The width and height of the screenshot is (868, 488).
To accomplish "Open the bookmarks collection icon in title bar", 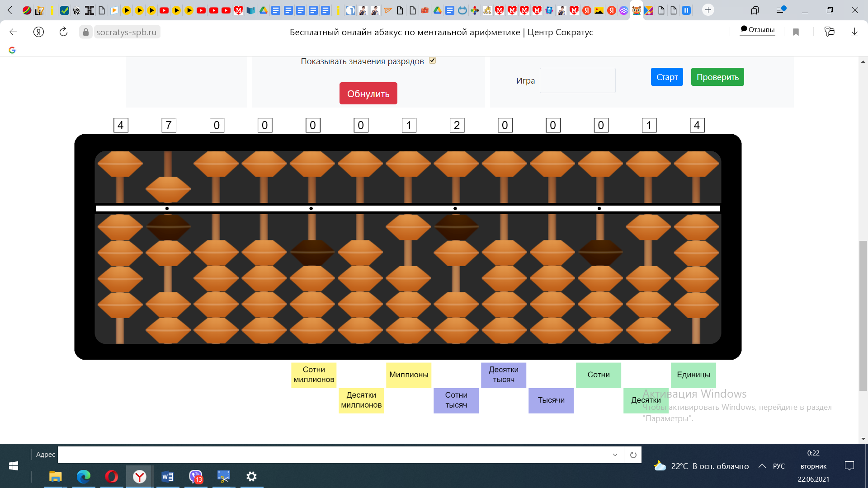I will pos(755,10).
